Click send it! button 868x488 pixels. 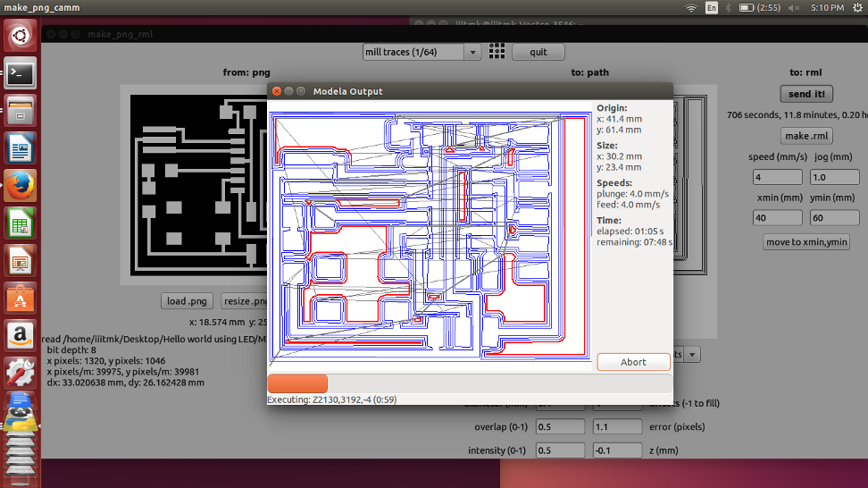pyautogui.click(x=806, y=94)
